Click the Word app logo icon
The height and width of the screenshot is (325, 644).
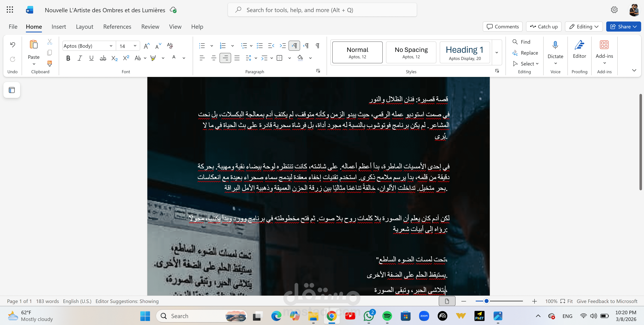pos(30,10)
